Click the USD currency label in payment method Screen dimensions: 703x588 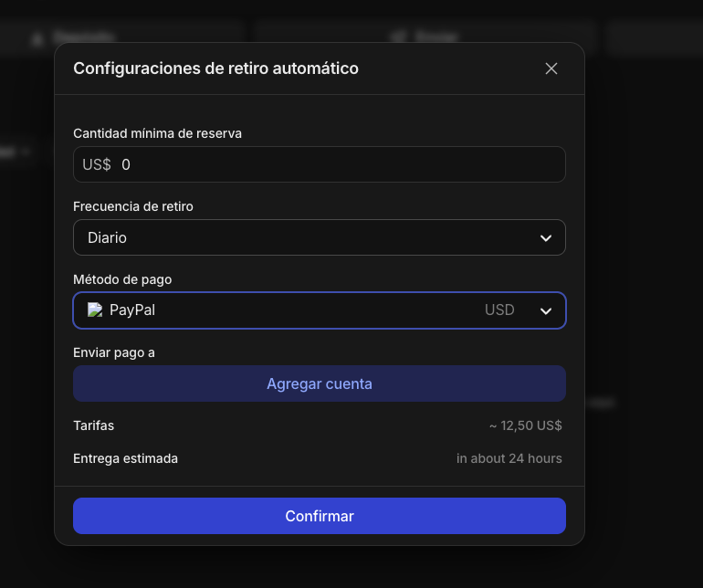coord(499,310)
